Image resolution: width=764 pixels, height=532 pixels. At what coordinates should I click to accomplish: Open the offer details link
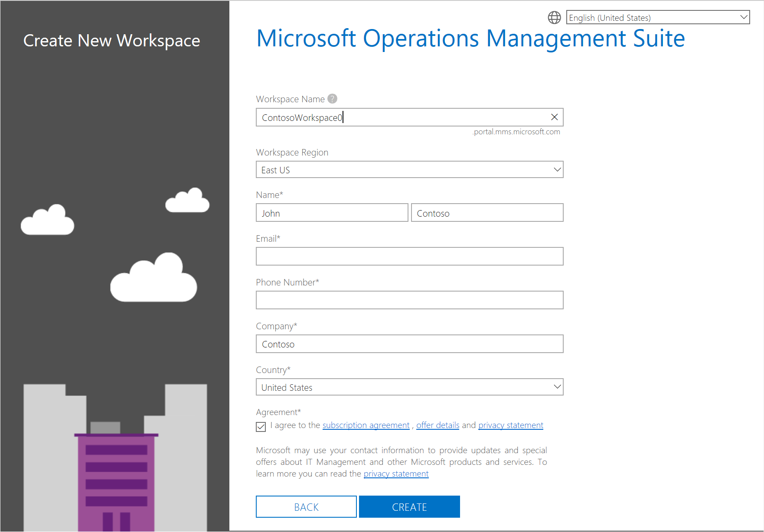(x=438, y=425)
